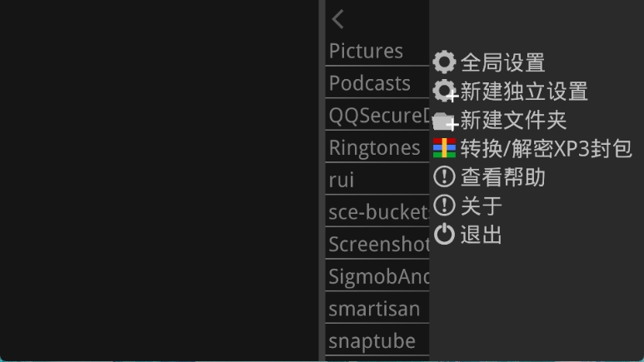Open the Ringtones folder
The height and width of the screenshot is (362, 644).
pos(374,148)
